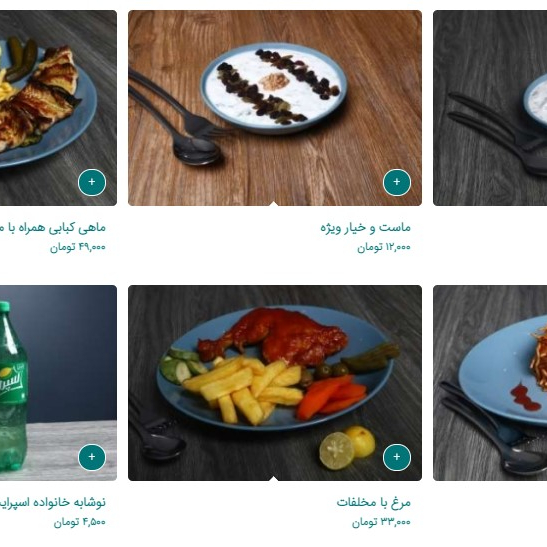Add Sprite family soda with plus button
Screen dimensions: 547x547
[x=92, y=457]
